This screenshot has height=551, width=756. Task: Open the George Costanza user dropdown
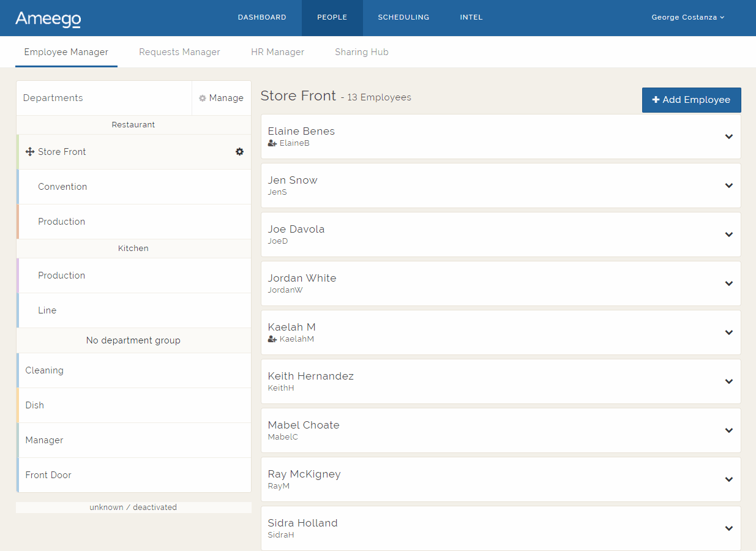[687, 17]
